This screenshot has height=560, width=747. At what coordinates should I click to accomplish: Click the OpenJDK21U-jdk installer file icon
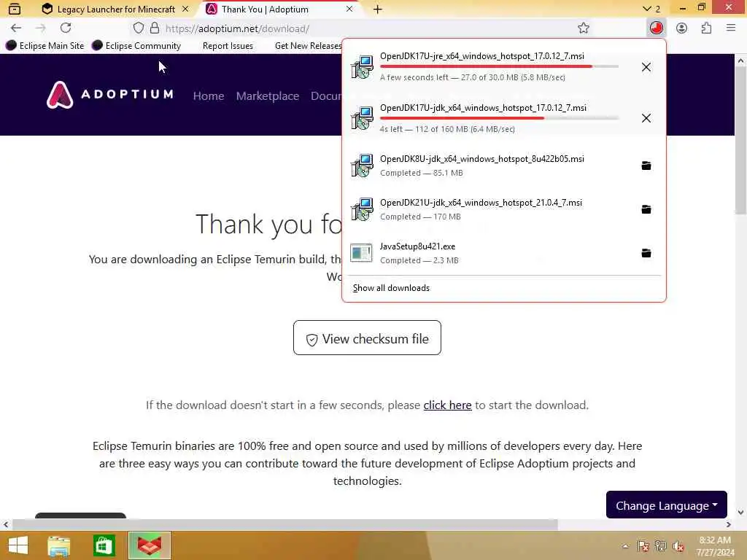[362, 209]
